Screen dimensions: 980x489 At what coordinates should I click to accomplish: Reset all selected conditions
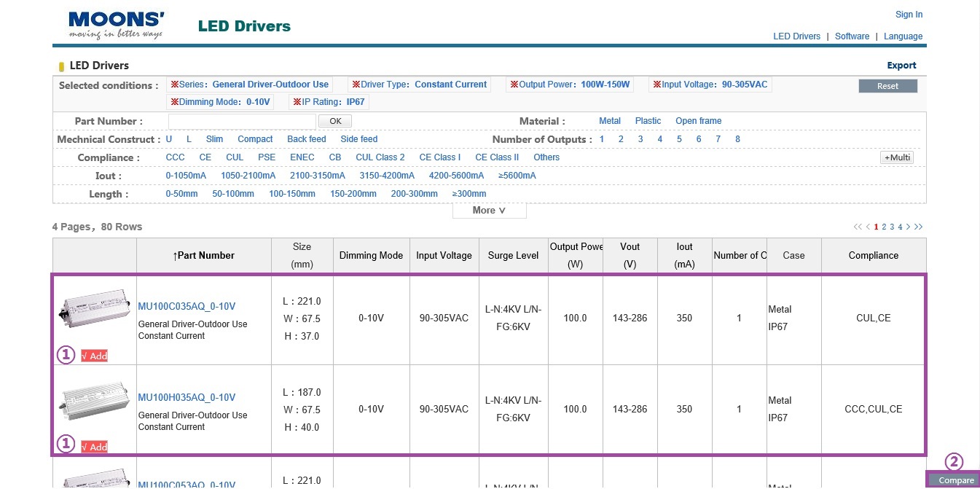887,86
